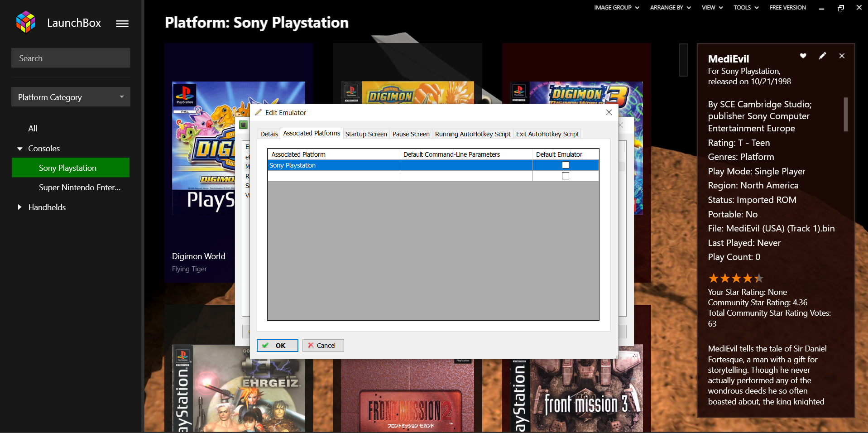Screen dimensions: 868x433
Task: Select Sony Playstation in sidebar
Action: click(x=71, y=168)
